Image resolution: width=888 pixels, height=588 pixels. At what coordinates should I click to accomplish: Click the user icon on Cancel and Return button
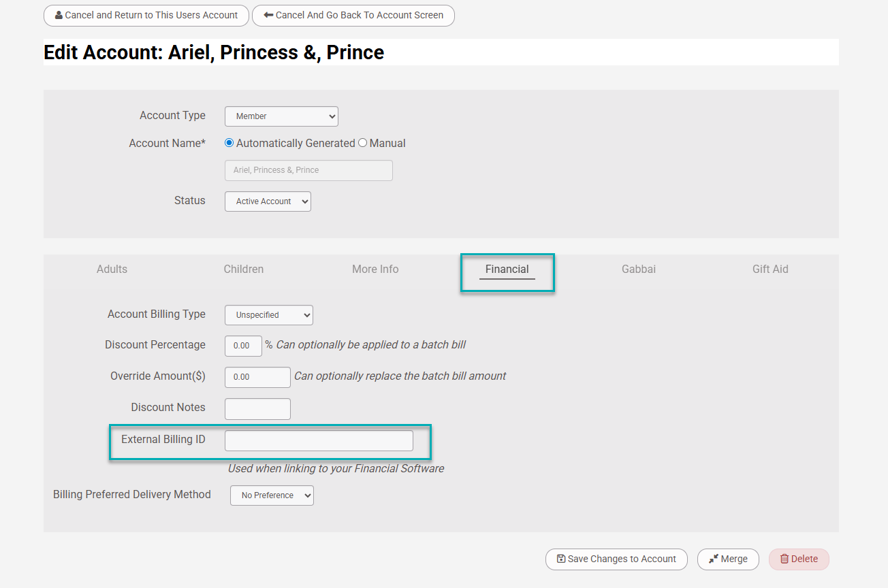pyautogui.click(x=59, y=15)
